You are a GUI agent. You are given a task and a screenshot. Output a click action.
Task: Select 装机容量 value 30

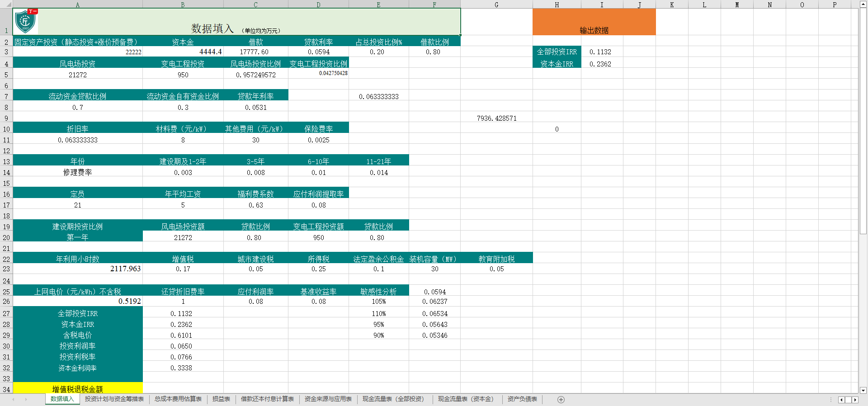point(434,269)
